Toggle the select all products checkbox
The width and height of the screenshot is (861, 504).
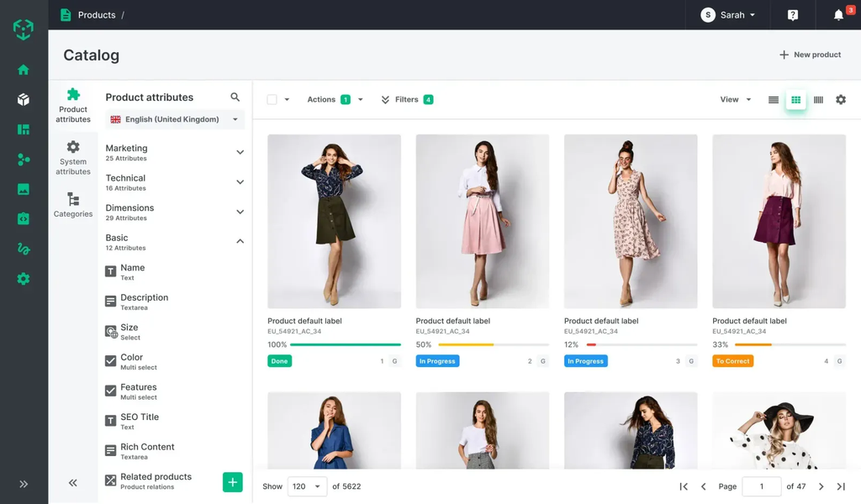(272, 100)
